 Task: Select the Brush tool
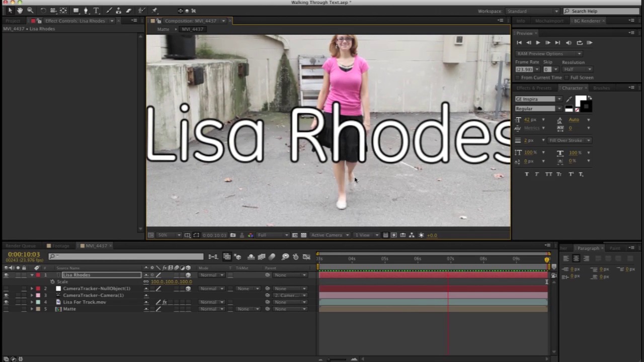click(109, 11)
